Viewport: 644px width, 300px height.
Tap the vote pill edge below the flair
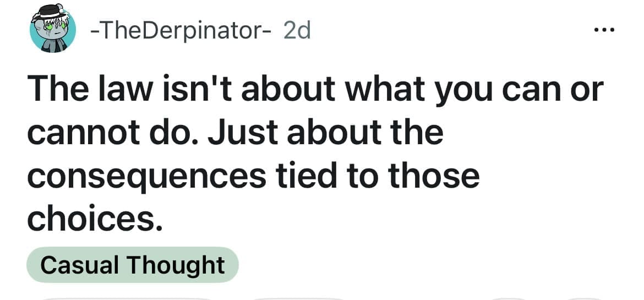pyautogui.click(x=127, y=298)
